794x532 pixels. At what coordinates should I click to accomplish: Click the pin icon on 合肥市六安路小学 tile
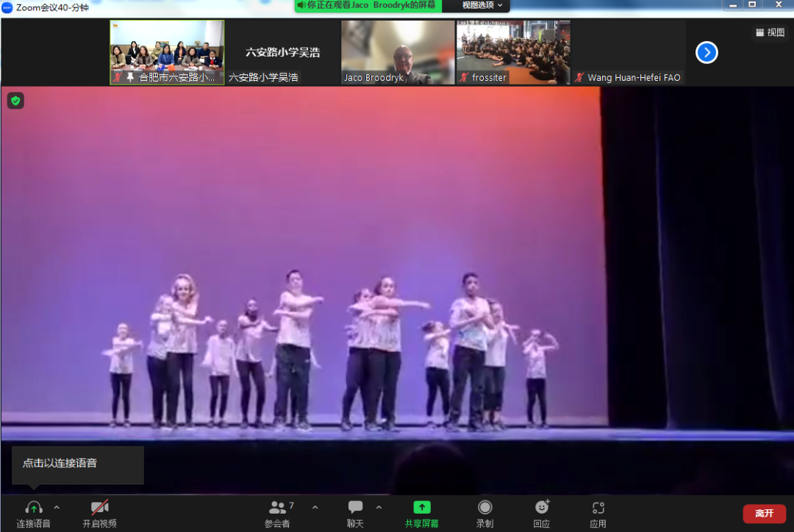(x=130, y=77)
